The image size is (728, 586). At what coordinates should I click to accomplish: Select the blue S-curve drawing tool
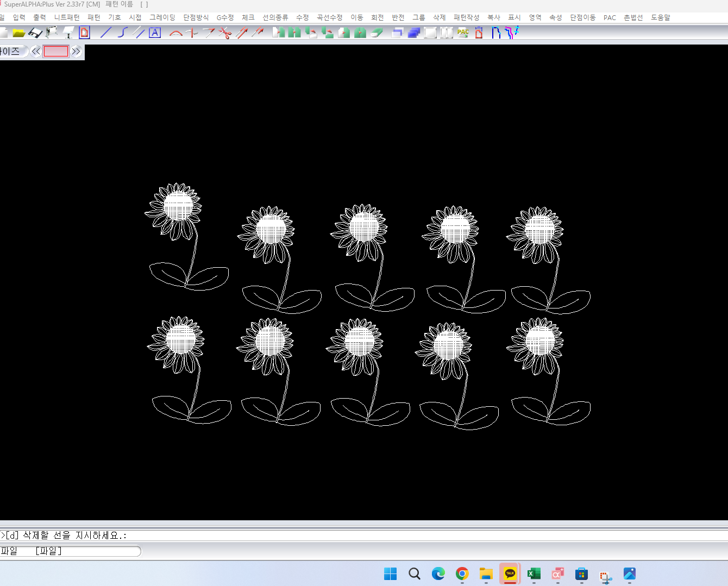(122, 33)
